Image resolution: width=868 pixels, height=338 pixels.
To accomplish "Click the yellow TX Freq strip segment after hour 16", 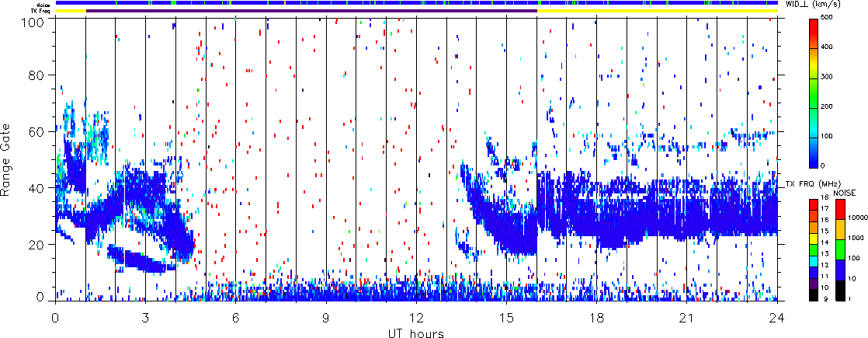I will point(657,11).
